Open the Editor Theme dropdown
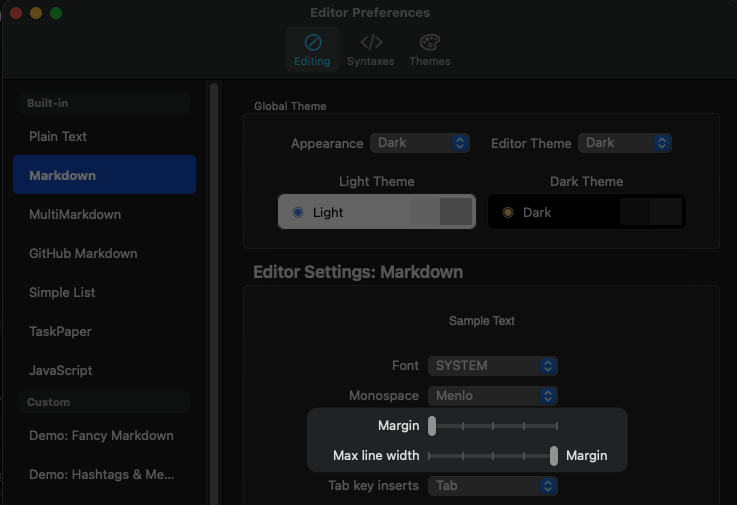The image size is (737, 505). coord(625,143)
